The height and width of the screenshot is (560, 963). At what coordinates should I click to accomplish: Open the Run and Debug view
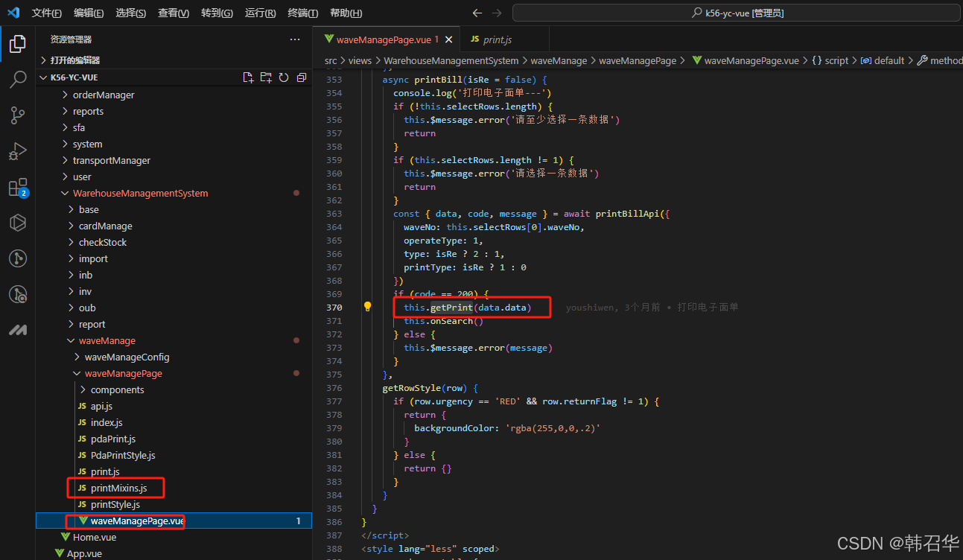click(18, 151)
